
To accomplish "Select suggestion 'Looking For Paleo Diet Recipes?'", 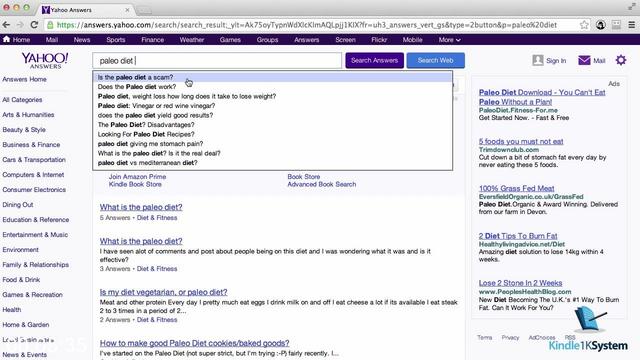I will pyautogui.click(x=272, y=134).
